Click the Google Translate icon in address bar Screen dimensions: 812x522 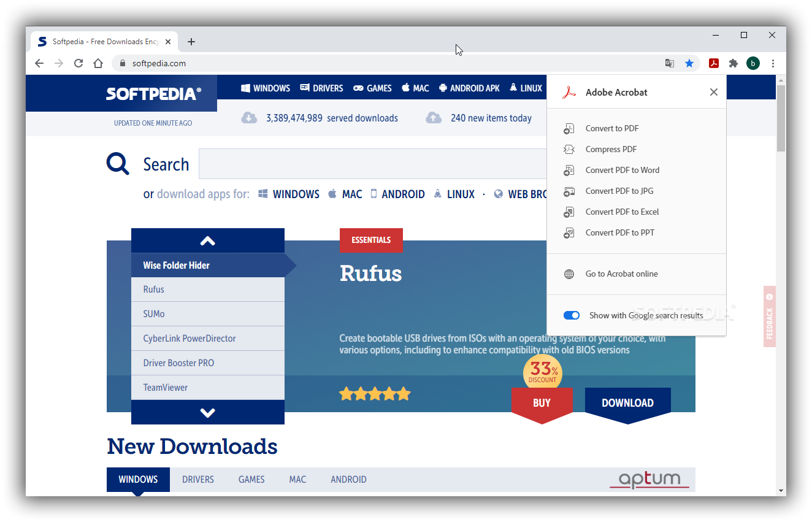click(670, 63)
